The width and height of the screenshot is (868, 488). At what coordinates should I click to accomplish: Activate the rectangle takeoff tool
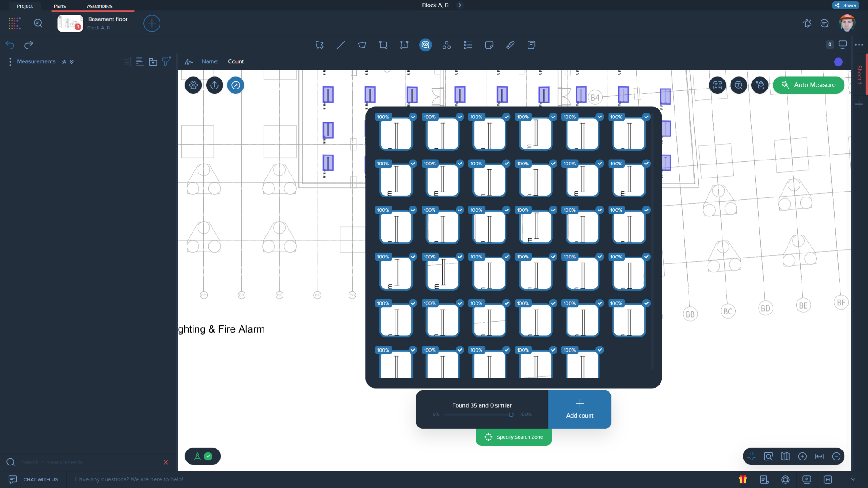coord(383,45)
